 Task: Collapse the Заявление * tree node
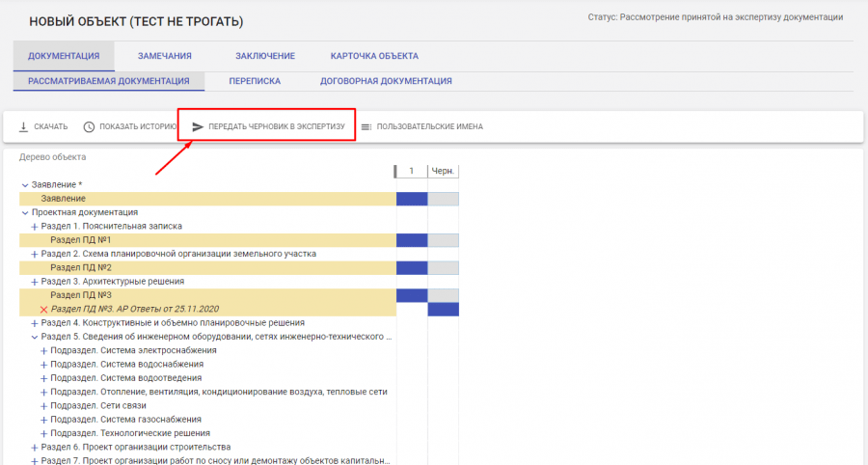coord(25,184)
